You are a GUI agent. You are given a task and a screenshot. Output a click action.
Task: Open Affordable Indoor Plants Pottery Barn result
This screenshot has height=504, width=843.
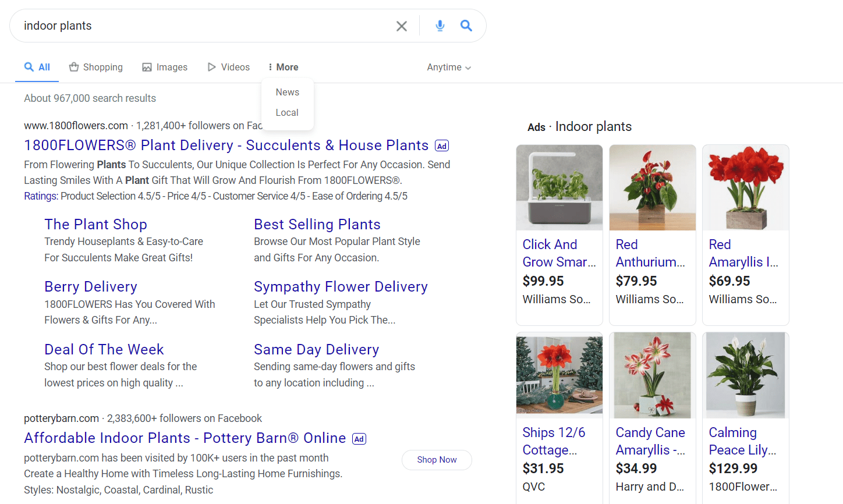185,438
